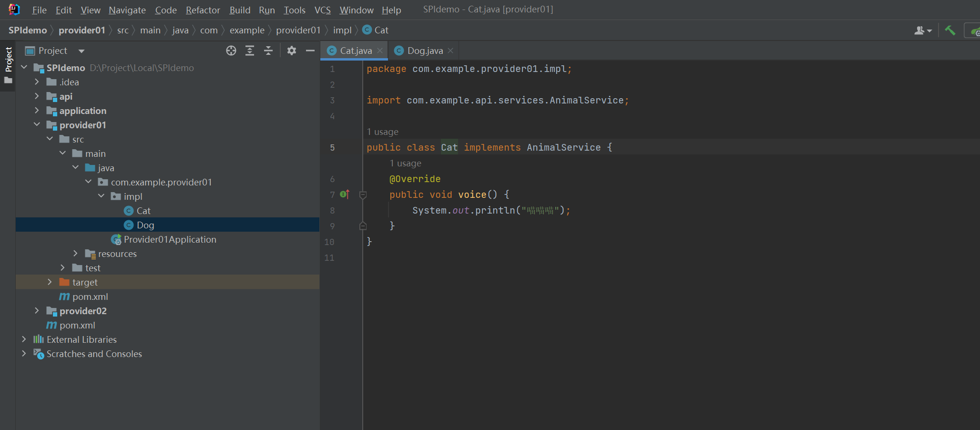Open the Build menu

[240, 10]
